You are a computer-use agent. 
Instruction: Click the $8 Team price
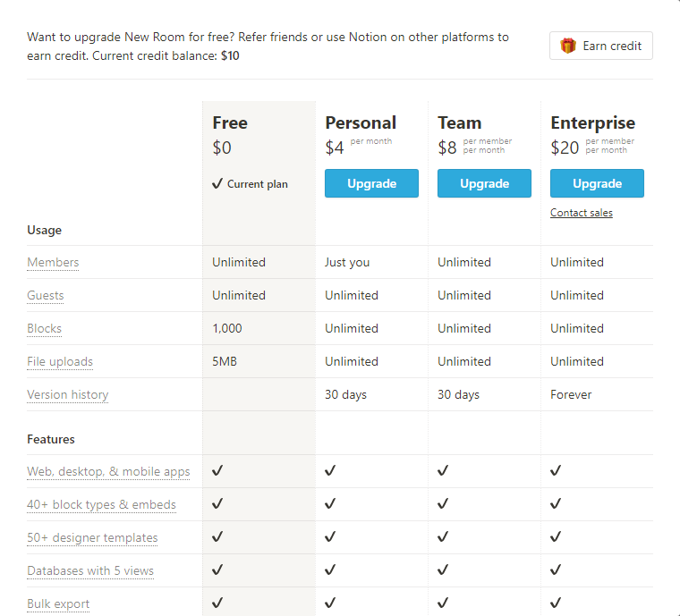coord(447,148)
